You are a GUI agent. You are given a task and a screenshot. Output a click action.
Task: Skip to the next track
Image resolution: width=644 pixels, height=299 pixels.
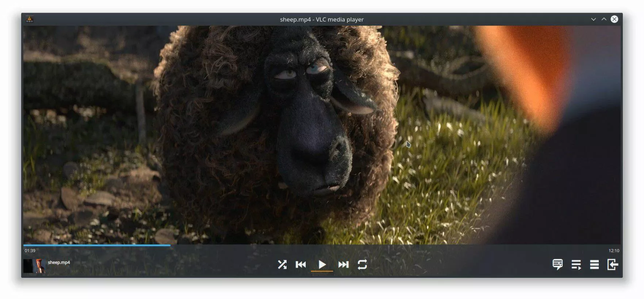point(343,264)
